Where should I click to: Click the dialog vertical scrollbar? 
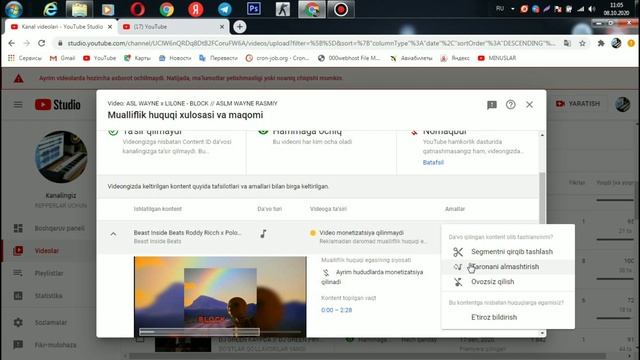tap(542, 198)
